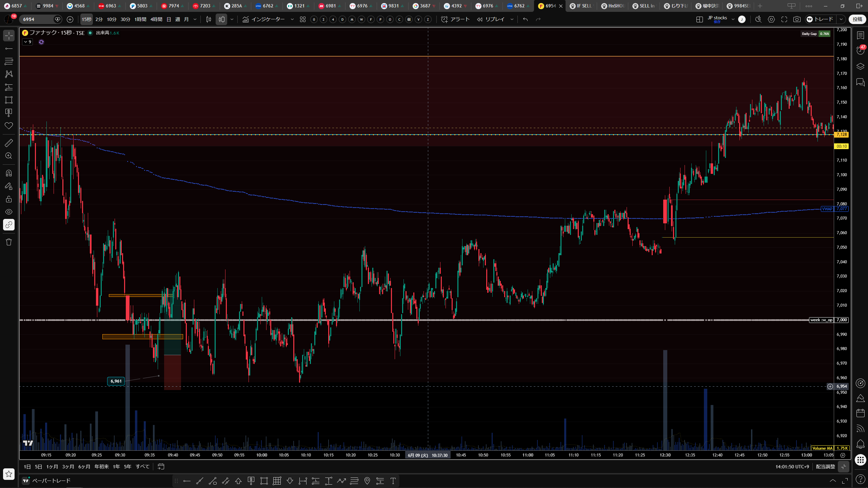The height and width of the screenshot is (488, 868).
Task: Close the 6954 tab
Action: tap(561, 6)
